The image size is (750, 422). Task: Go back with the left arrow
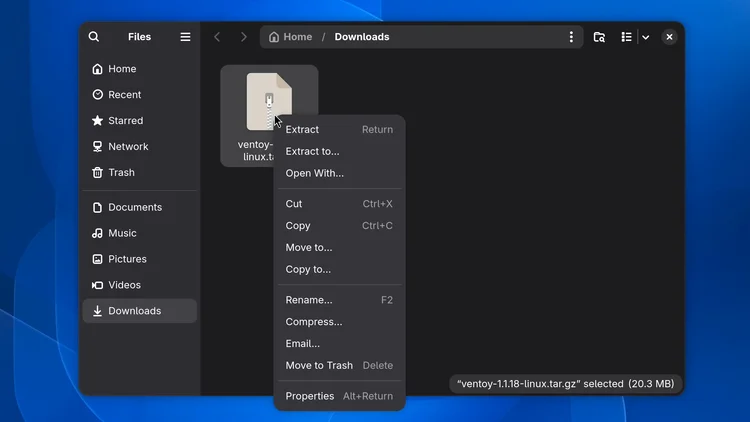(x=217, y=37)
